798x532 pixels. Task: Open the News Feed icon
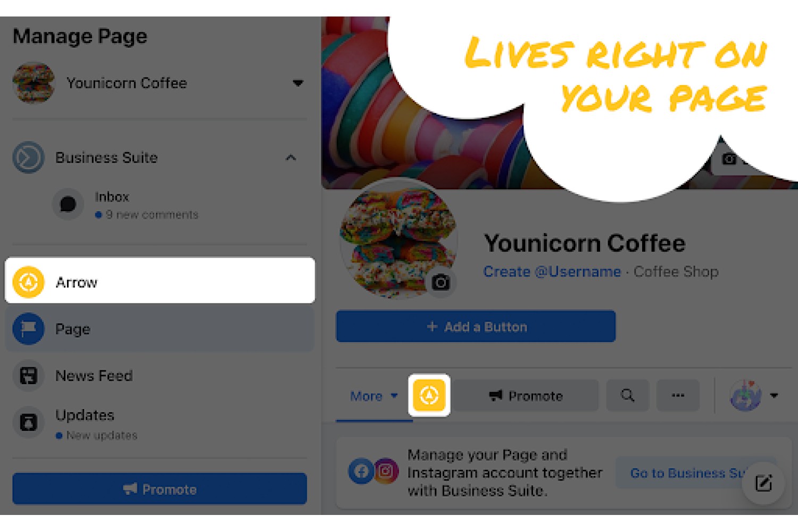pyautogui.click(x=28, y=376)
